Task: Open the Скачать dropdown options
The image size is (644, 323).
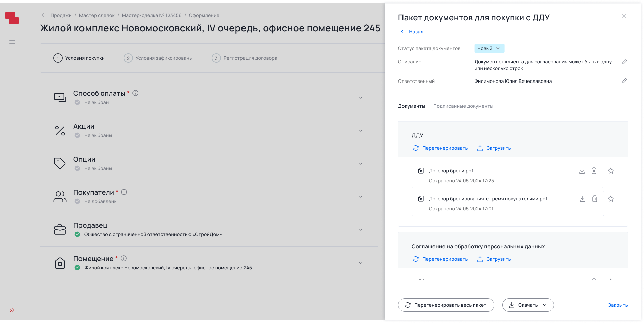Action: coord(545,305)
